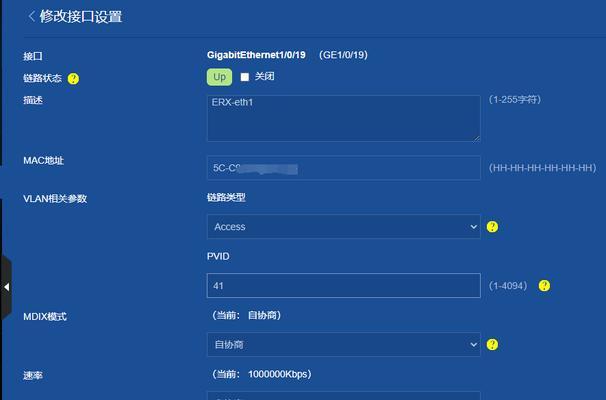Click the 速率 label
The width and height of the screenshot is (606, 400).
click(33, 375)
